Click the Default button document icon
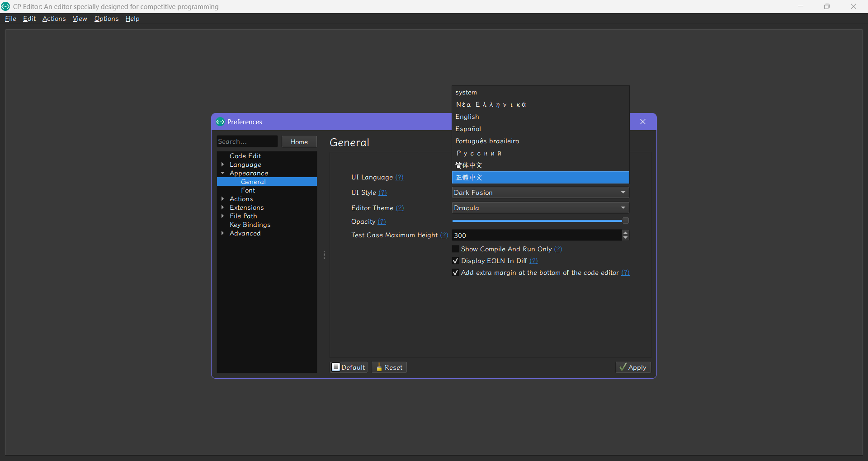Screen dimensions: 868x461 [336, 367]
